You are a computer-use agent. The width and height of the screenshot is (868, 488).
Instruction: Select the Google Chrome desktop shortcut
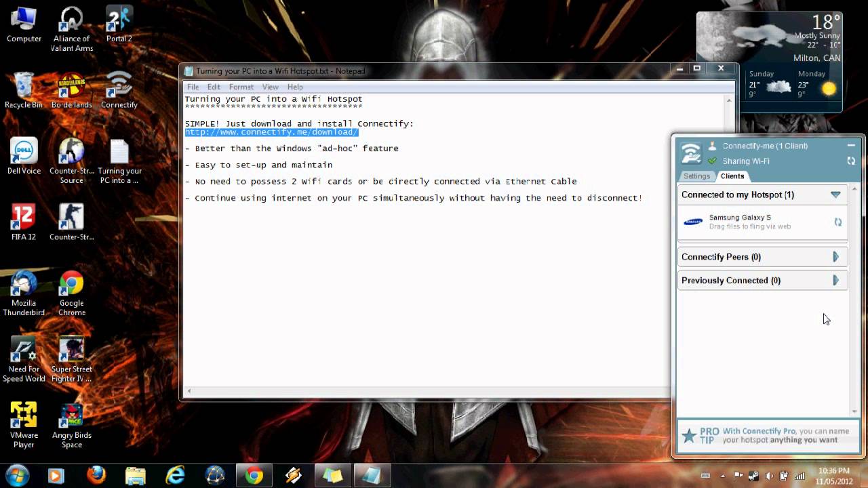[x=72, y=293]
